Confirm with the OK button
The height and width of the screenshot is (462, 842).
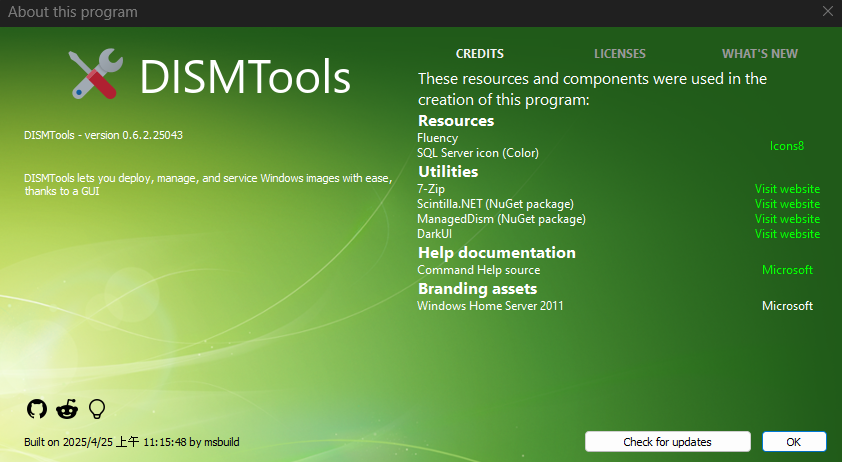[x=794, y=442]
